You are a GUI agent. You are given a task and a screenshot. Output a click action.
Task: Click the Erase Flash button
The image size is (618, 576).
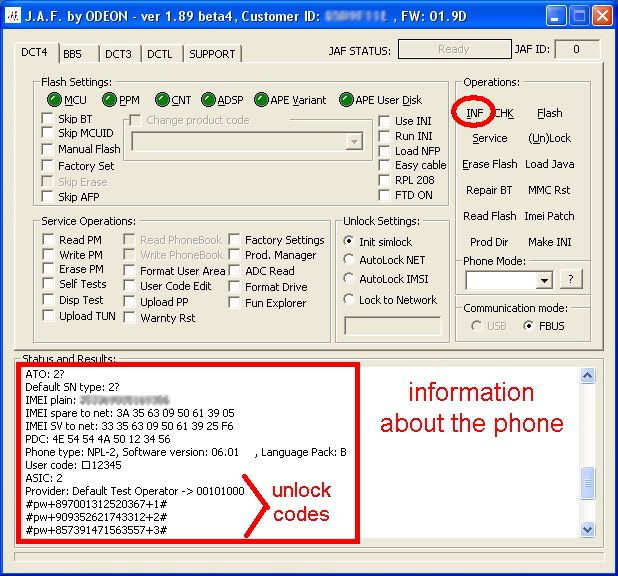pyautogui.click(x=490, y=164)
